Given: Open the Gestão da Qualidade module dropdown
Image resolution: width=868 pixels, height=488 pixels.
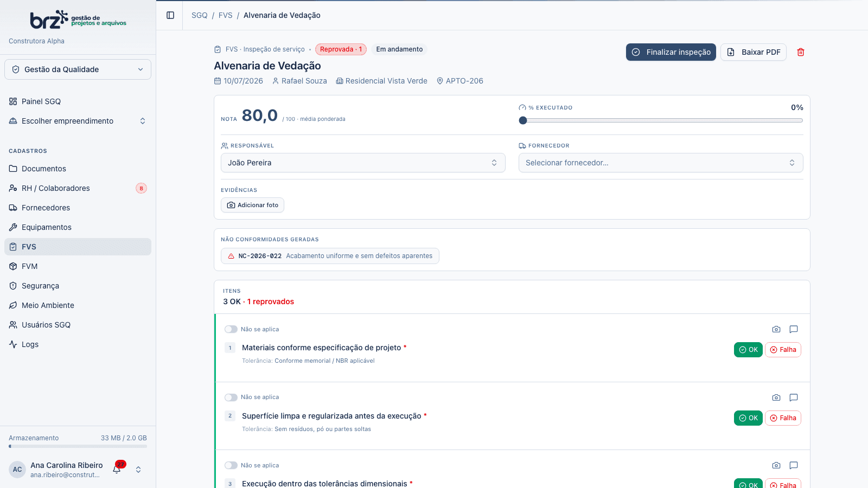Looking at the screenshot, I should click(78, 69).
